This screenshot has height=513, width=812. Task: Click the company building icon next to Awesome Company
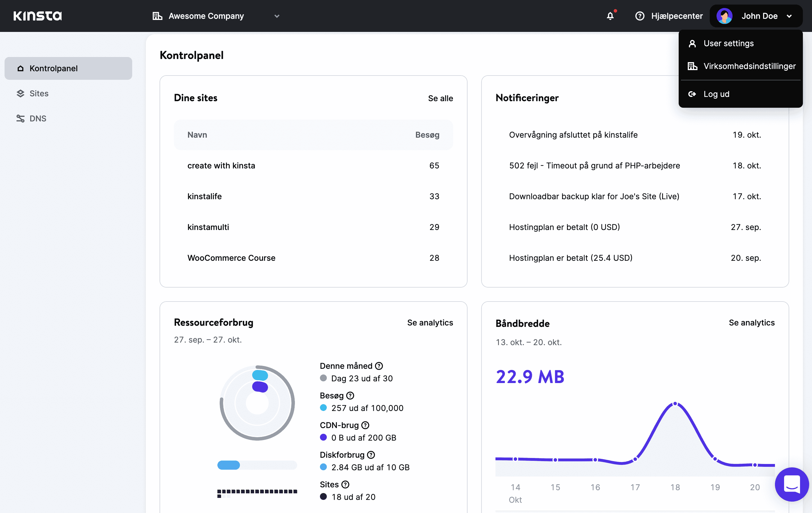(x=157, y=15)
